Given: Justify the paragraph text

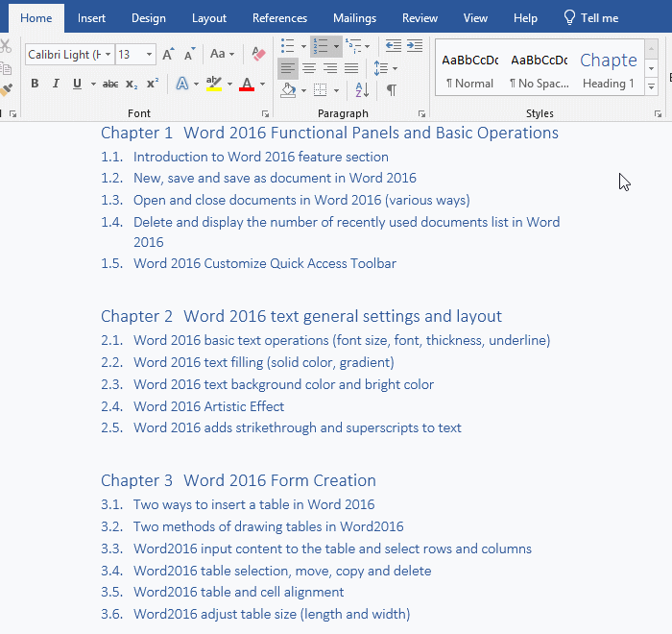Looking at the screenshot, I should coord(351,68).
